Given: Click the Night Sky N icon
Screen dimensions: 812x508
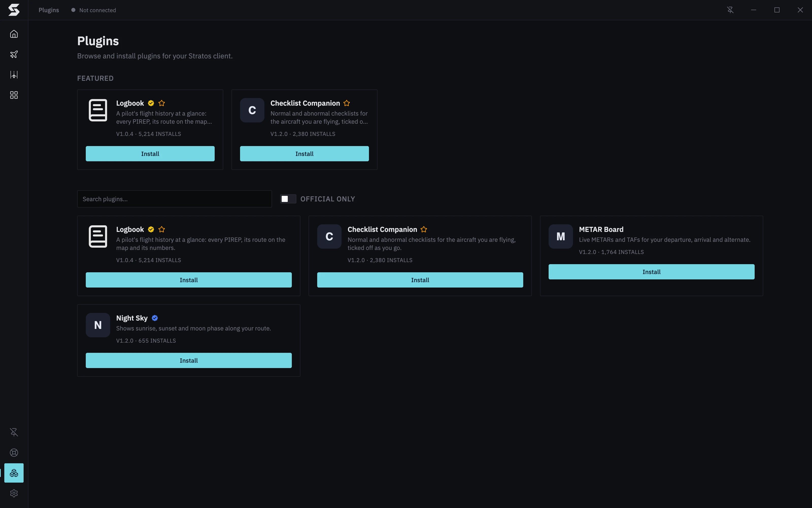Looking at the screenshot, I should pos(98,325).
